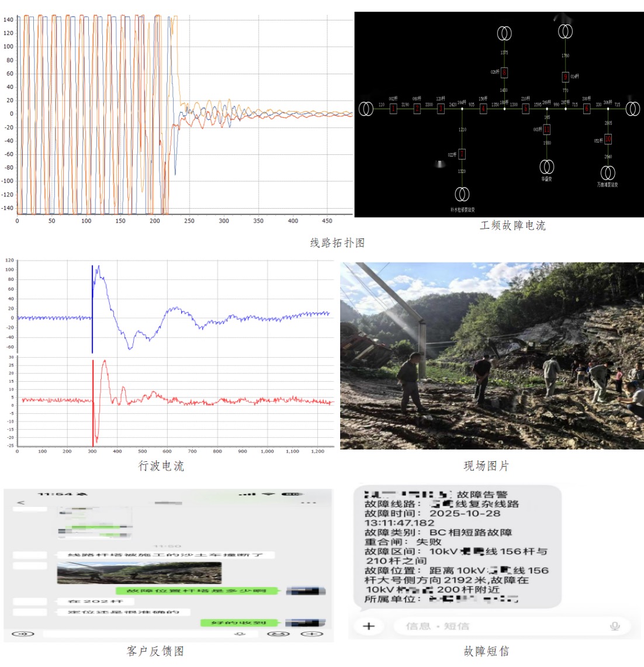The image size is (644, 667).
Task: Select switch node 6 at pole 300
Action: point(587,109)
